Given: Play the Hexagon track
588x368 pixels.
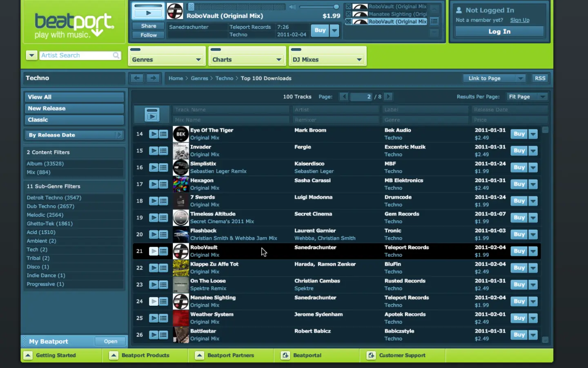Looking at the screenshot, I should pyautogui.click(x=154, y=184).
